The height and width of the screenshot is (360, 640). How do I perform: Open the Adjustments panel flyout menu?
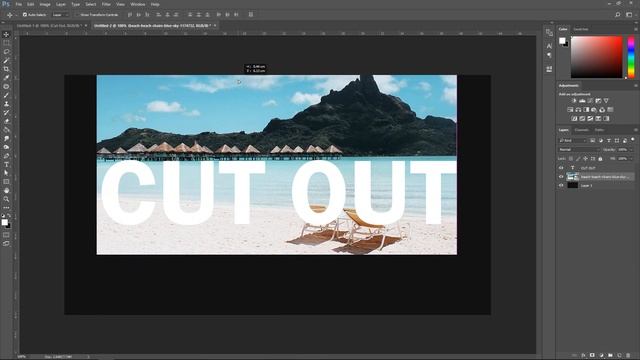coord(636,85)
